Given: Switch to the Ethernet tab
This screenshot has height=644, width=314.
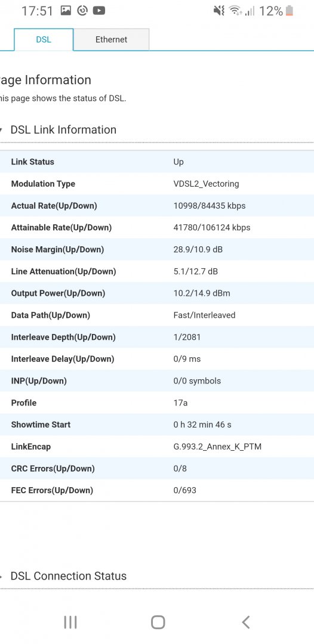Looking at the screenshot, I should coord(112,39).
